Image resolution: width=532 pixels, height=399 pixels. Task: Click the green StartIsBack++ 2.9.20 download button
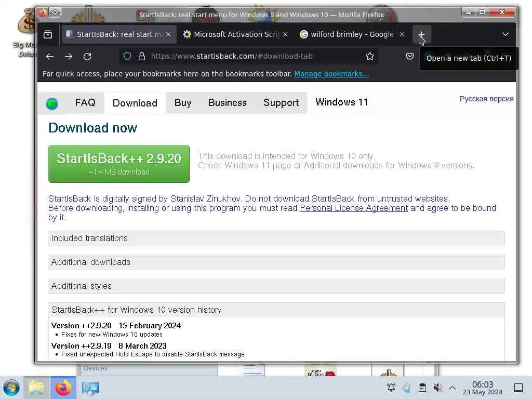119,164
